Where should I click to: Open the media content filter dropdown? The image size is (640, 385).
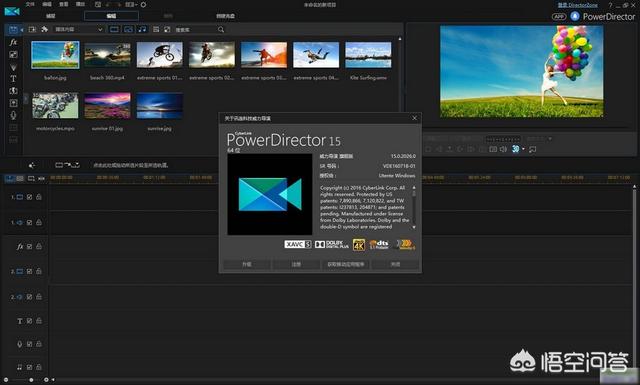coord(78,29)
